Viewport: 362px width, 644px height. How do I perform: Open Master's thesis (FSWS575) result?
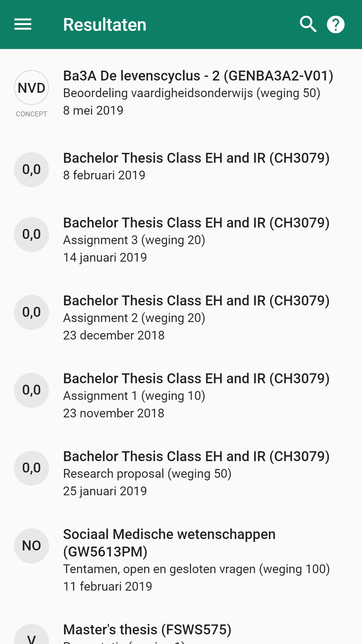click(x=147, y=630)
